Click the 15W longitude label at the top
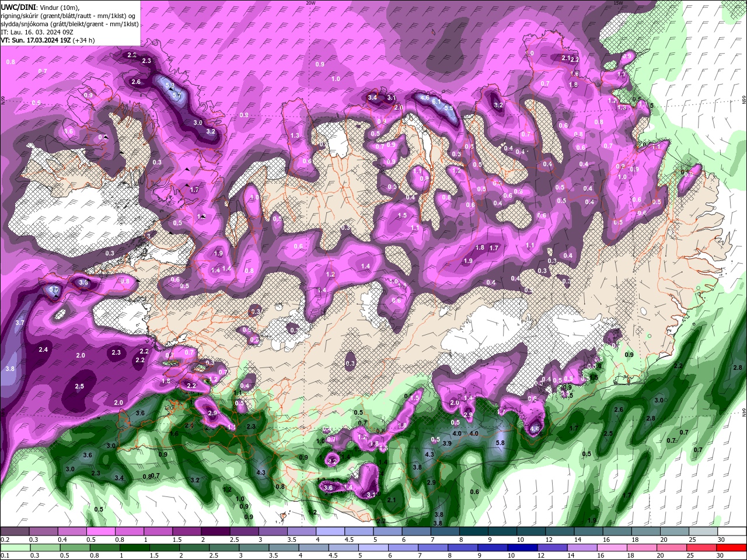 coord(618,2)
